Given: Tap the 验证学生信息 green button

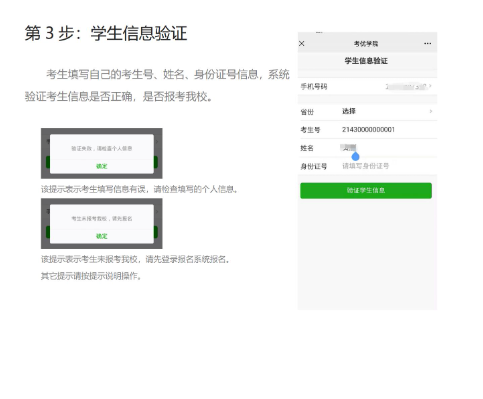Looking at the screenshot, I should [366, 190].
